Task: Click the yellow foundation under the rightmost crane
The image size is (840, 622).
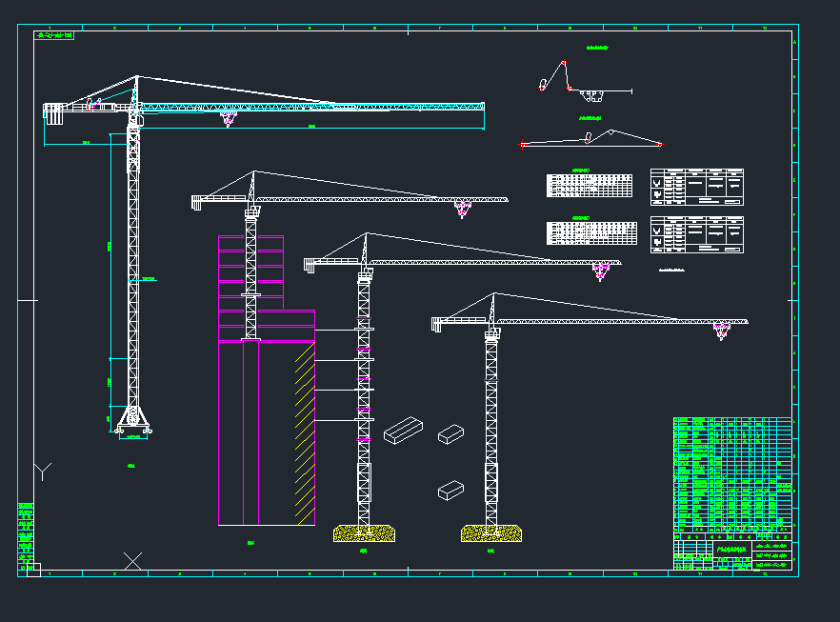Action: coord(490,533)
